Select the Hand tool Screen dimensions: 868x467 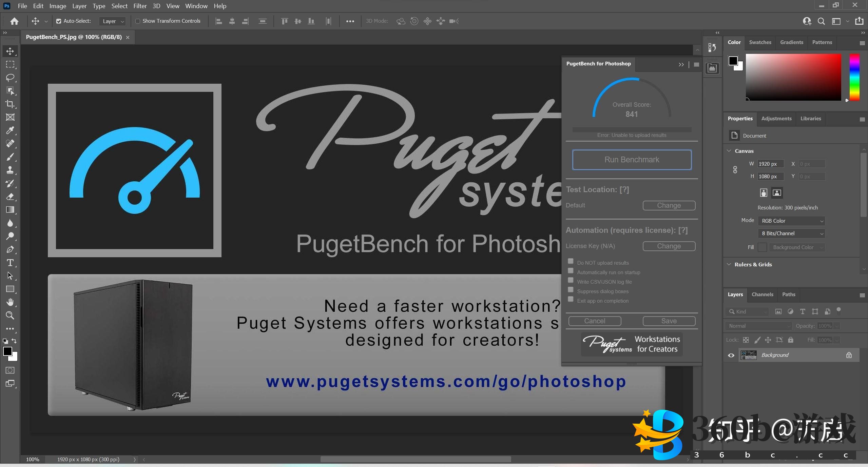coord(10,302)
